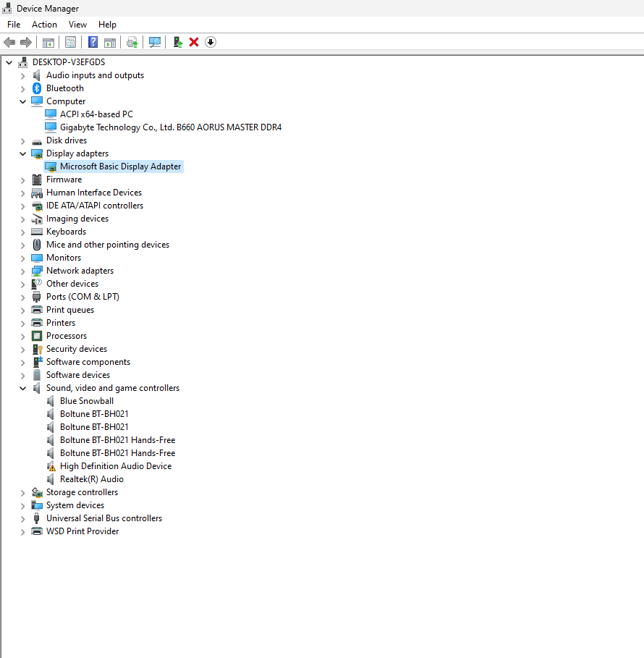This screenshot has height=658, width=644.
Task: Expand the Bluetooth category
Action: pyautogui.click(x=23, y=88)
